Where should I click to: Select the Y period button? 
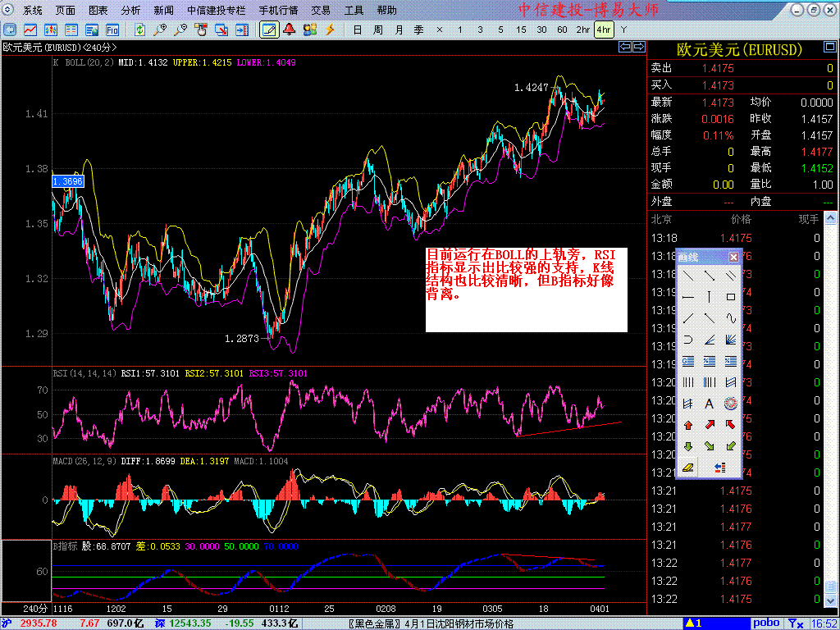(x=623, y=30)
